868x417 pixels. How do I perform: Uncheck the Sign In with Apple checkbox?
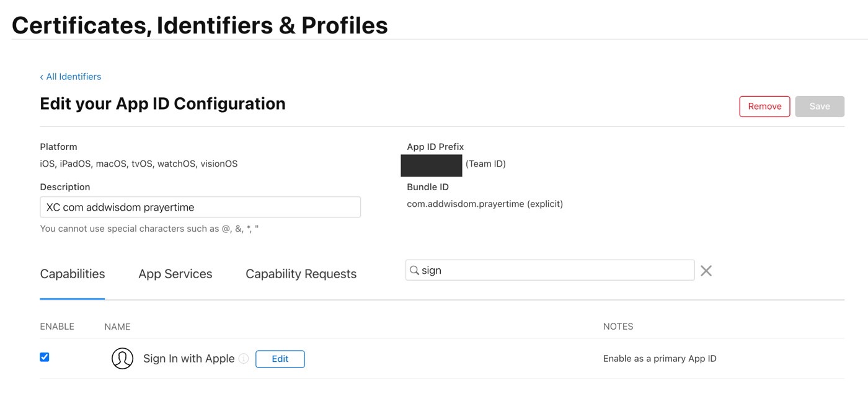[x=45, y=357]
